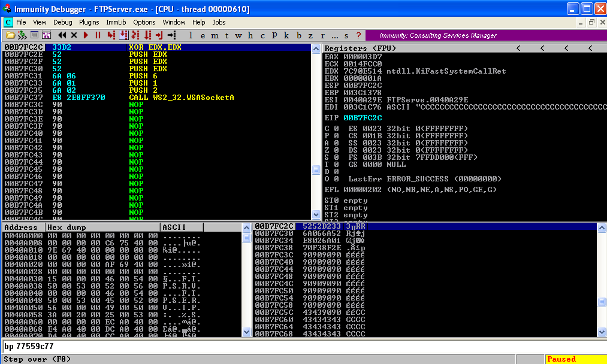This screenshot has width=607, height=364.
Task: Click the Step over toolbar icon
Action: tap(124, 35)
